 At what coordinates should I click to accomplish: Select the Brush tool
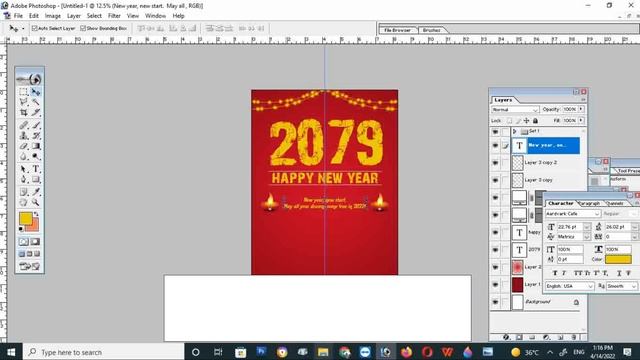(36, 125)
